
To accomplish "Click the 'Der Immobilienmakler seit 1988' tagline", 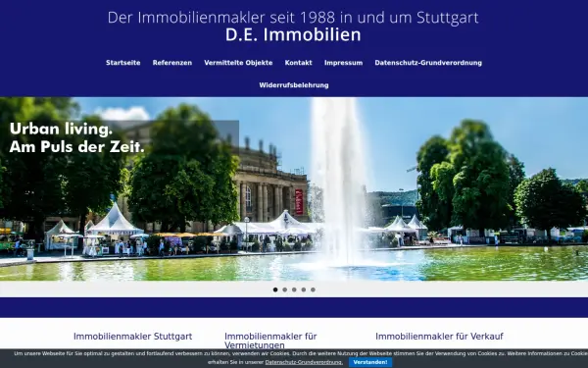I will click(293, 18).
